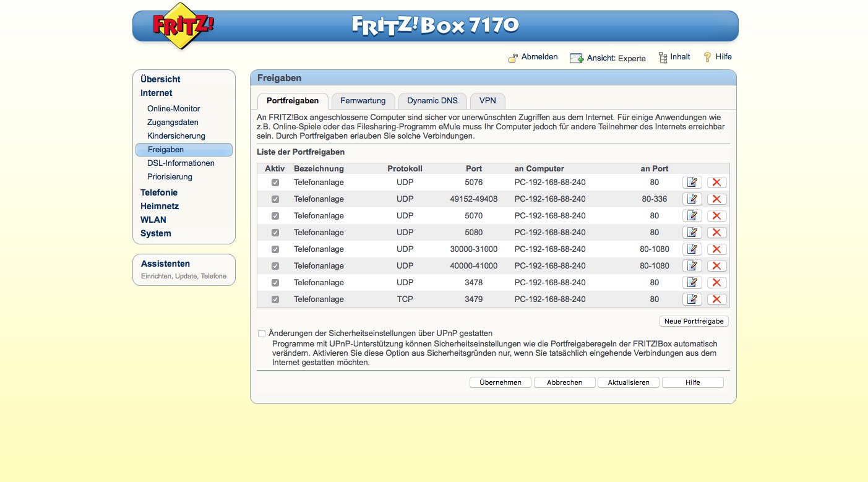Edit the port 5070 forwarding rule
The height and width of the screenshot is (482, 868).
pos(692,216)
